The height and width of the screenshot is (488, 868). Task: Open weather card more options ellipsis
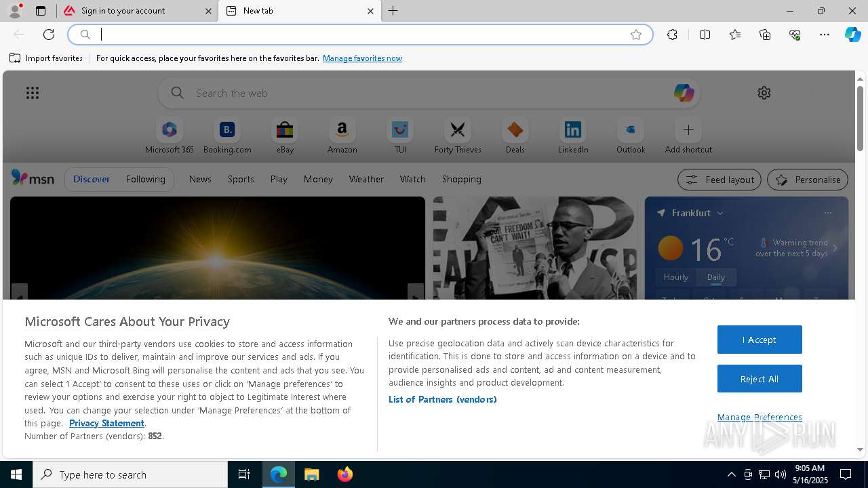(x=827, y=213)
